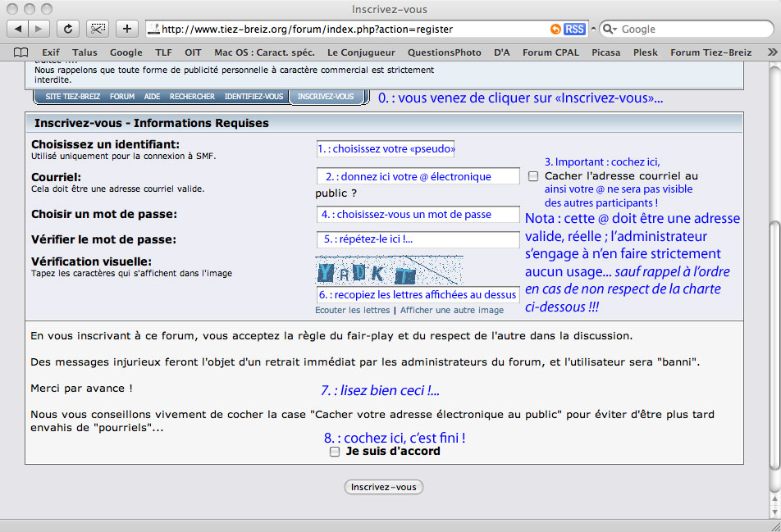Click the RSS badge in address bar

coord(574,29)
